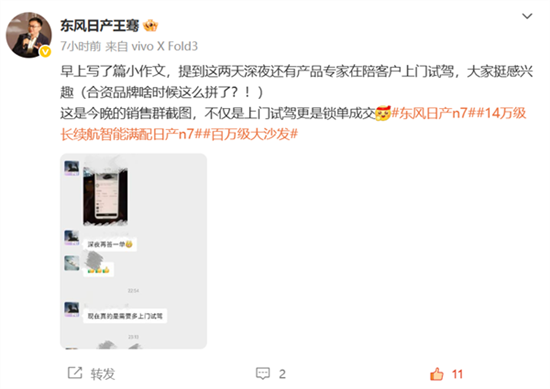Click the emoji face after 锁单成交
The width and height of the screenshot is (550, 389).
click(383, 113)
